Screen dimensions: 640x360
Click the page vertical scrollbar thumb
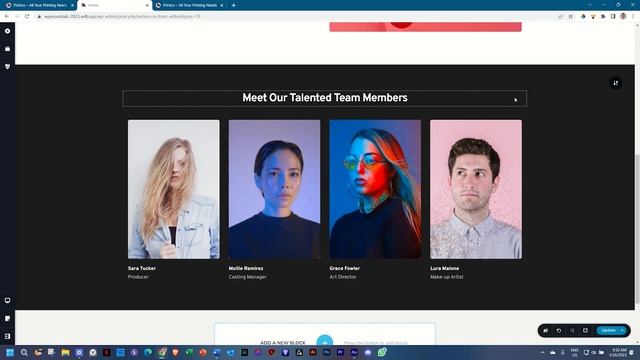[637, 229]
